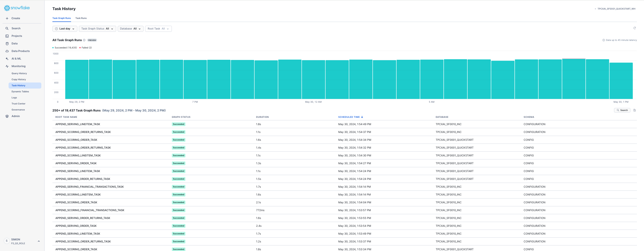This screenshot has height=251, width=644.
Task: Click the refresh icon near filters
Action: [x=634, y=28]
